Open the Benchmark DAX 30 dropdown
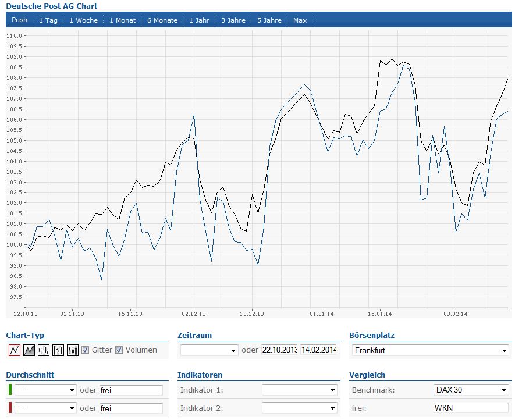 (471, 390)
